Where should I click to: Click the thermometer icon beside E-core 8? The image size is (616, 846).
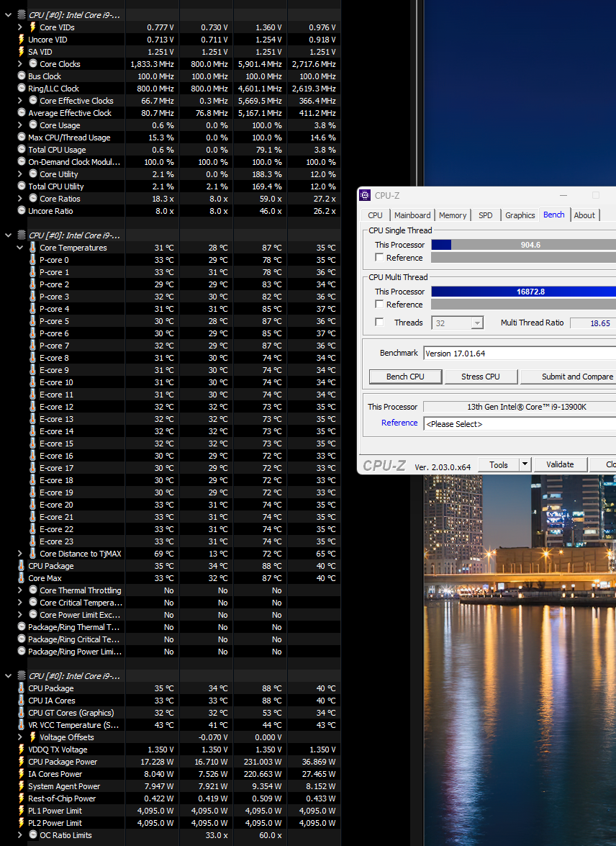[33, 358]
